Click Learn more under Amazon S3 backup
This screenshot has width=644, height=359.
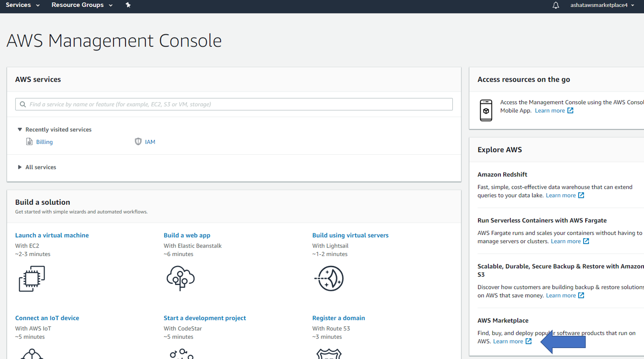click(561, 296)
